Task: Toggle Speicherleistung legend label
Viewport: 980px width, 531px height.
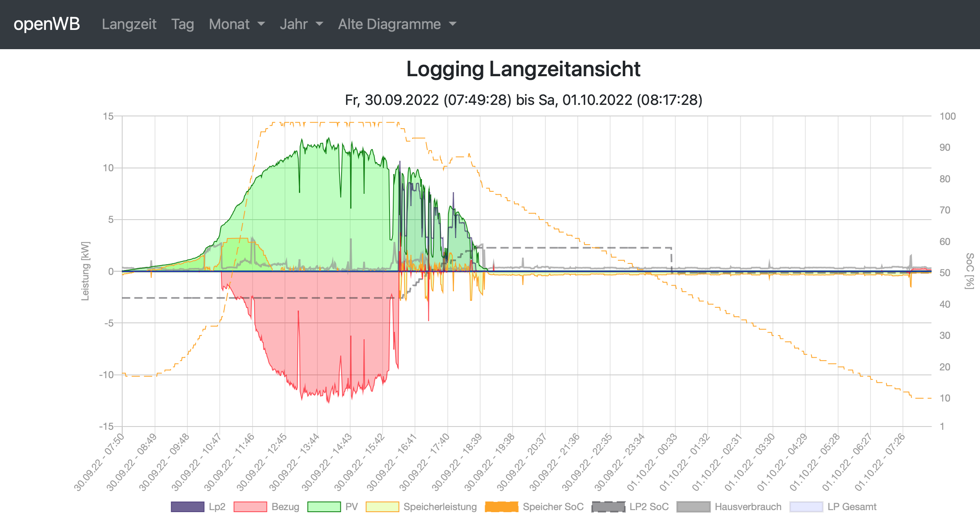Action: coord(440,507)
